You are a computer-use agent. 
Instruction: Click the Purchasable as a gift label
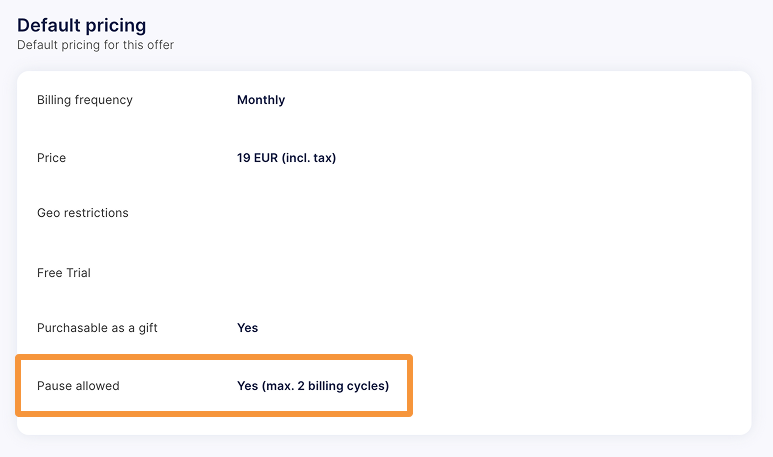(x=97, y=328)
